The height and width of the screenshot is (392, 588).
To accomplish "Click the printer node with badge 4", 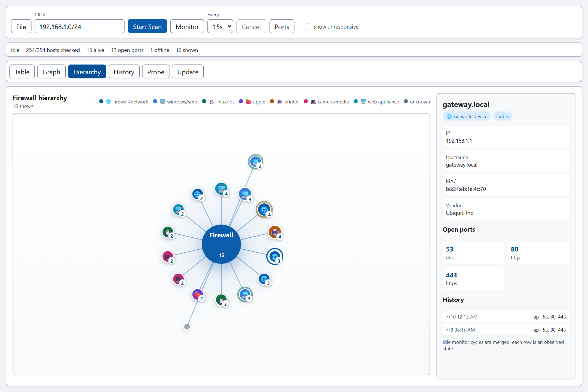I will [275, 232].
